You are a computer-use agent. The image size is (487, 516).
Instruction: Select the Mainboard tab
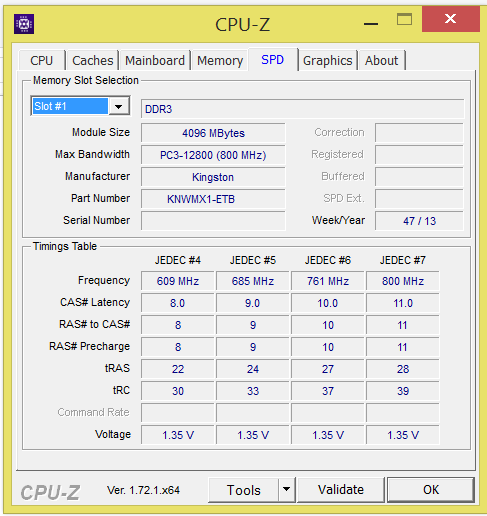(x=155, y=61)
